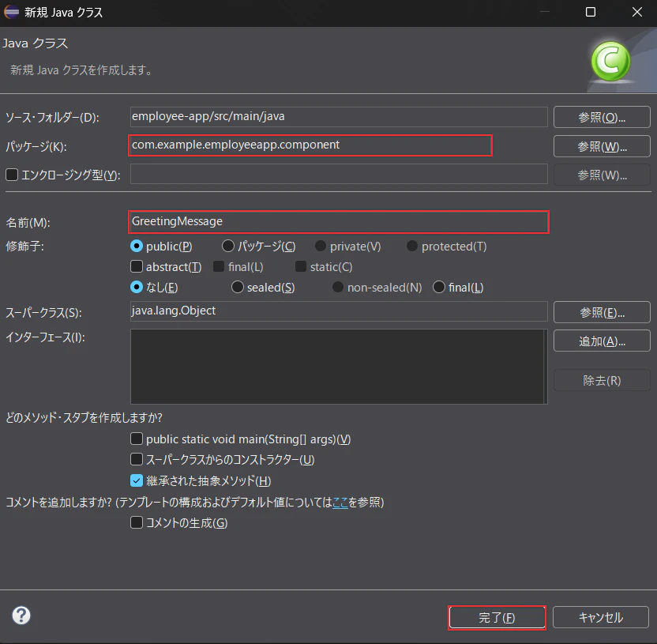657x644 pixels.
Task: Click the GreetingMessage name field
Action: [339, 222]
